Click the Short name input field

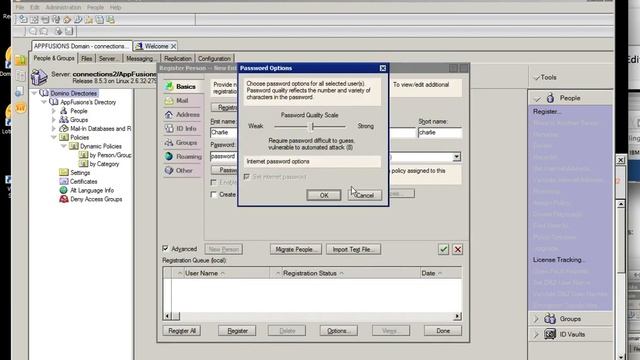click(x=440, y=132)
